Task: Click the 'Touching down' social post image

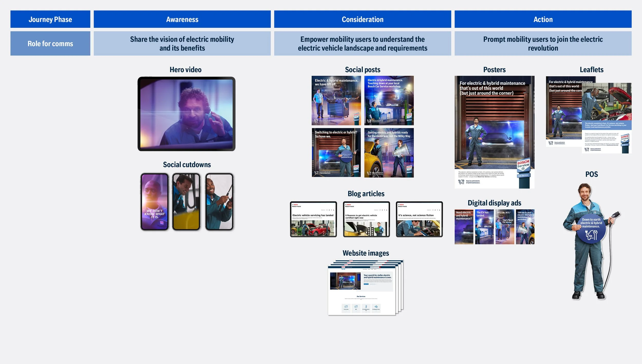Action: 389,101
